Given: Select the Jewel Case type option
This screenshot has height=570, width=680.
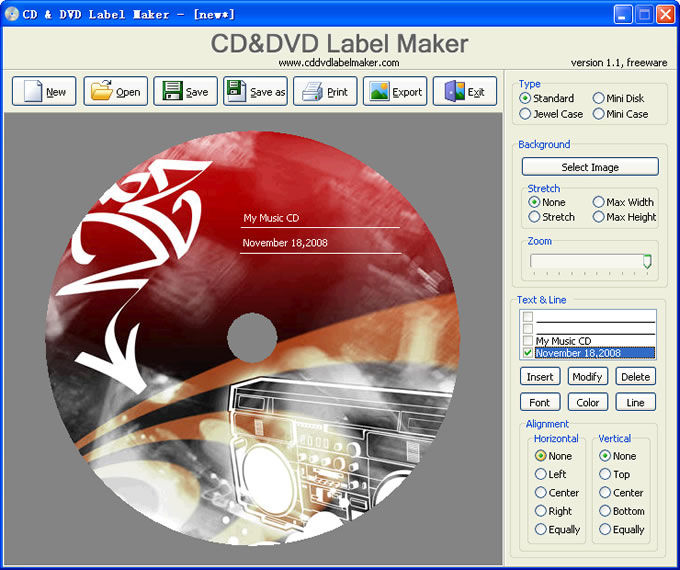Looking at the screenshot, I should 526,114.
